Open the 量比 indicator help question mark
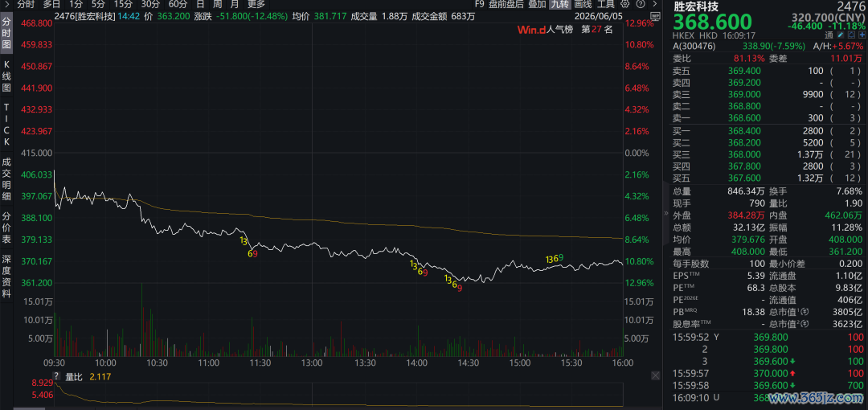Image resolution: width=868 pixels, height=410 pixels. pyautogui.click(x=57, y=376)
